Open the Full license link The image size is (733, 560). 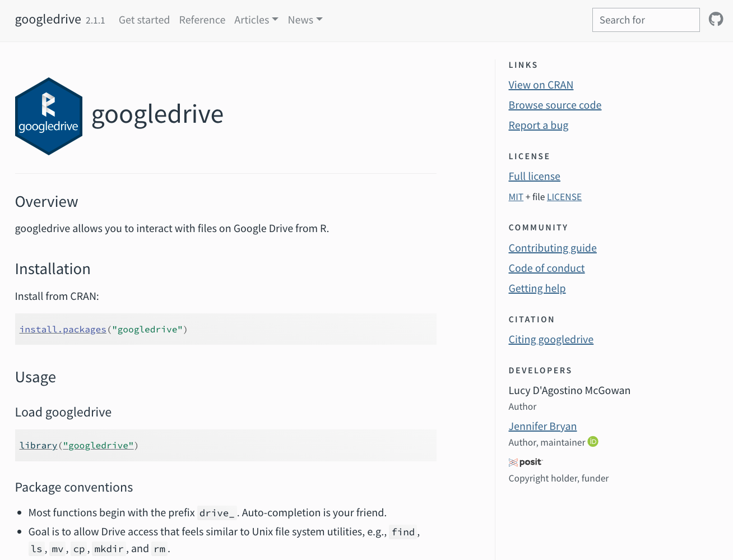pos(534,177)
